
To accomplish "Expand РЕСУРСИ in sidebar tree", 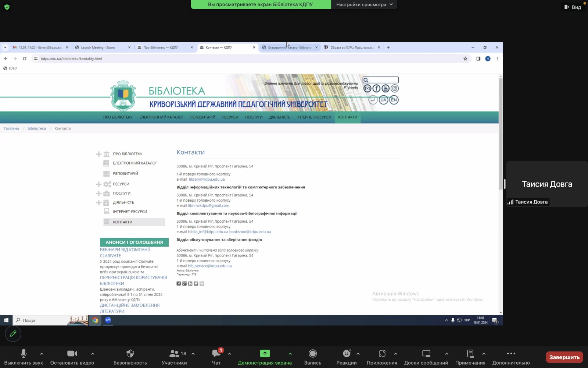I will point(98,184).
